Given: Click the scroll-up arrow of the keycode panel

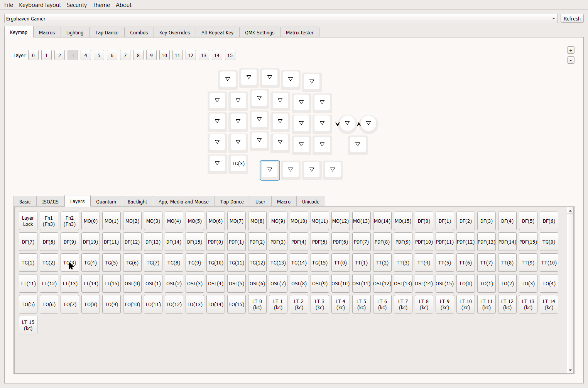Looking at the screenshot, I should tap(570, 211).
